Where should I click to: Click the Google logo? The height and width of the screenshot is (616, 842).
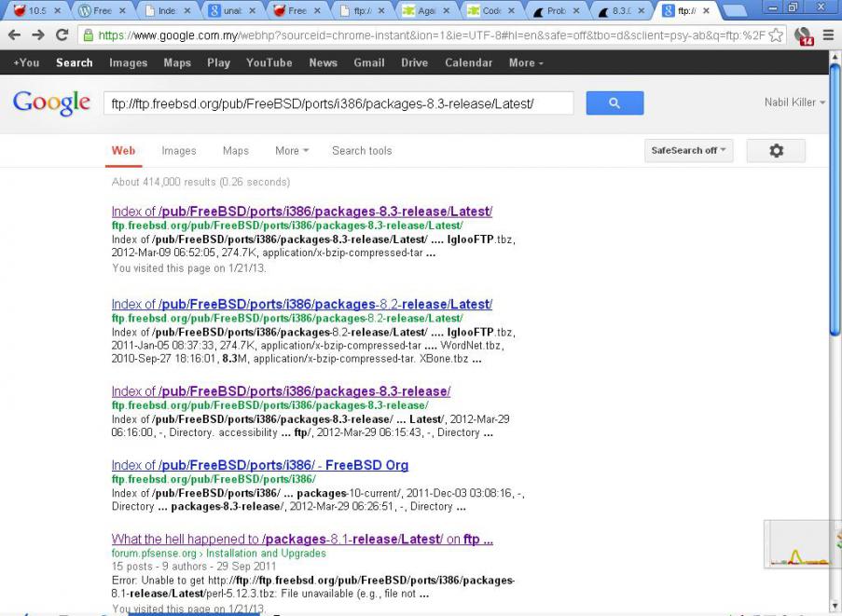coord(51,103)
